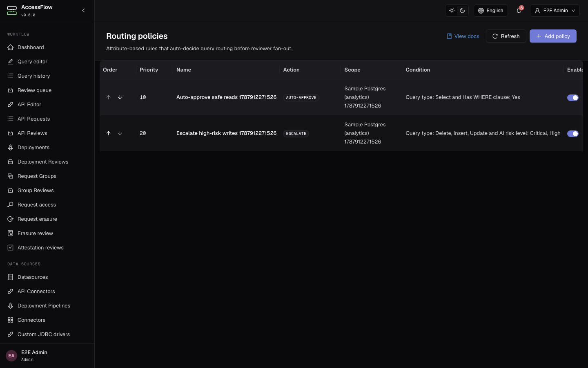This screenshot has height=368, width=588.
Task: Click the Datasources database icon
Action: [11, 277]
